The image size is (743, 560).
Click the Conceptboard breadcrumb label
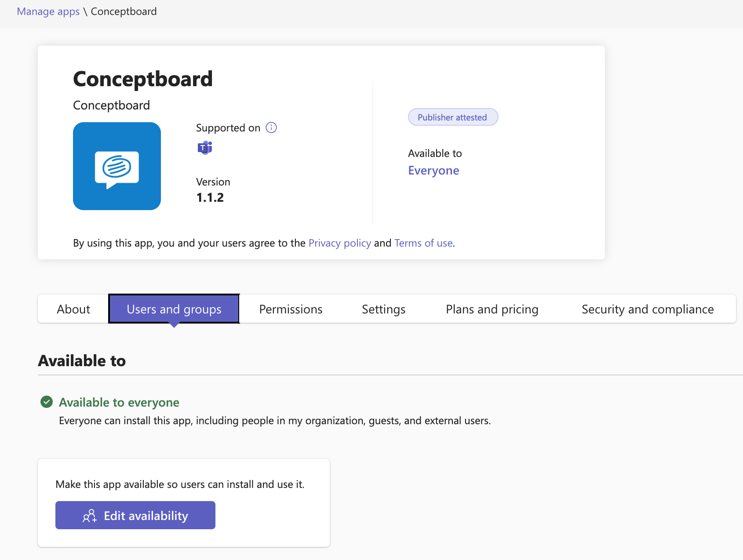[124, 11]
